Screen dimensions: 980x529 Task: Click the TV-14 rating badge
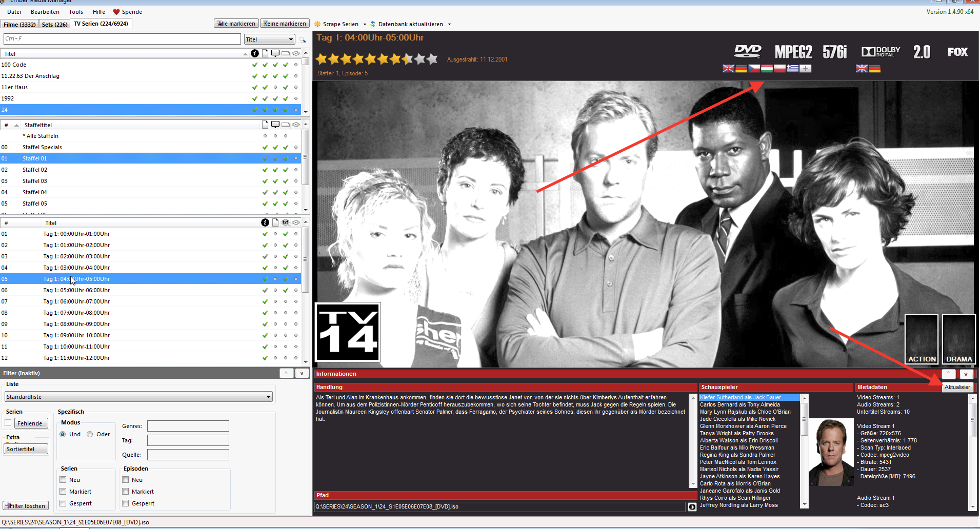click(x=348, y=332)
